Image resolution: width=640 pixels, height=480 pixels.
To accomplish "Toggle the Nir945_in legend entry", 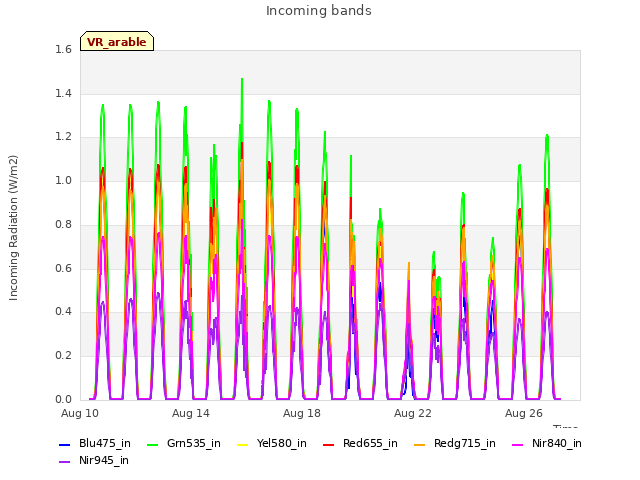I will (x=94, y=460).
